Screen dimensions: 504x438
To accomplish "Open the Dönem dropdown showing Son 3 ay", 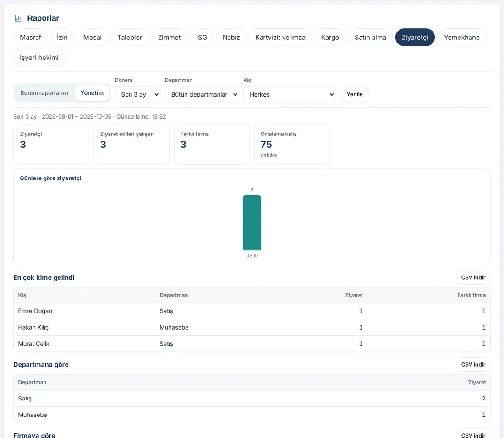I will coord(137,94).
